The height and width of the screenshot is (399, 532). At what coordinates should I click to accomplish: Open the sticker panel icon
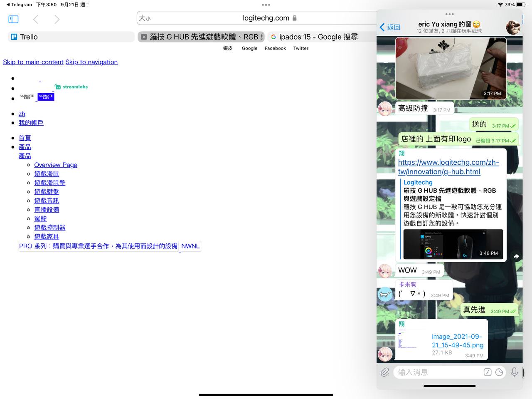[x=500, y=372]
